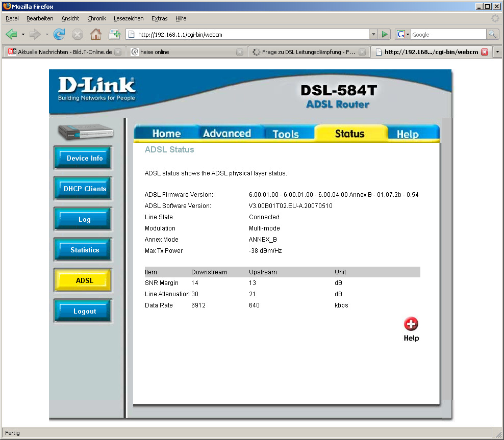Open the Advanced tab

click(227, 133)
